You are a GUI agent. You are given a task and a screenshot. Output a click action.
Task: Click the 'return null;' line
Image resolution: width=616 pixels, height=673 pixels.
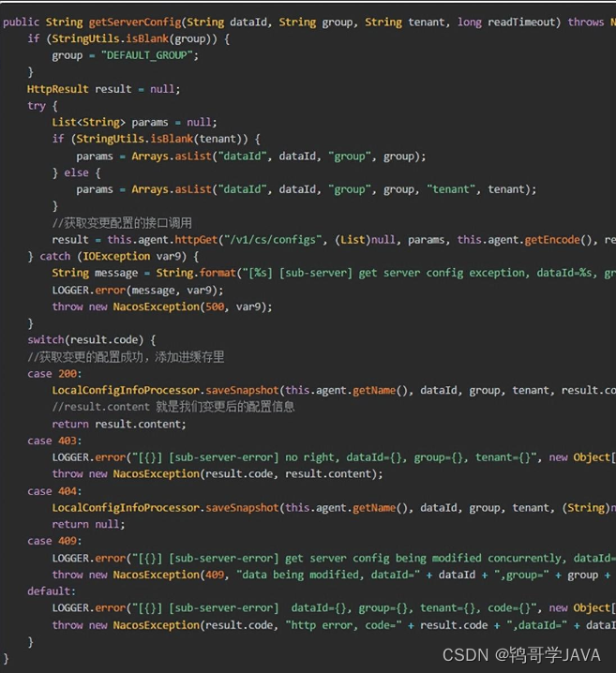[x=88, y=525]
